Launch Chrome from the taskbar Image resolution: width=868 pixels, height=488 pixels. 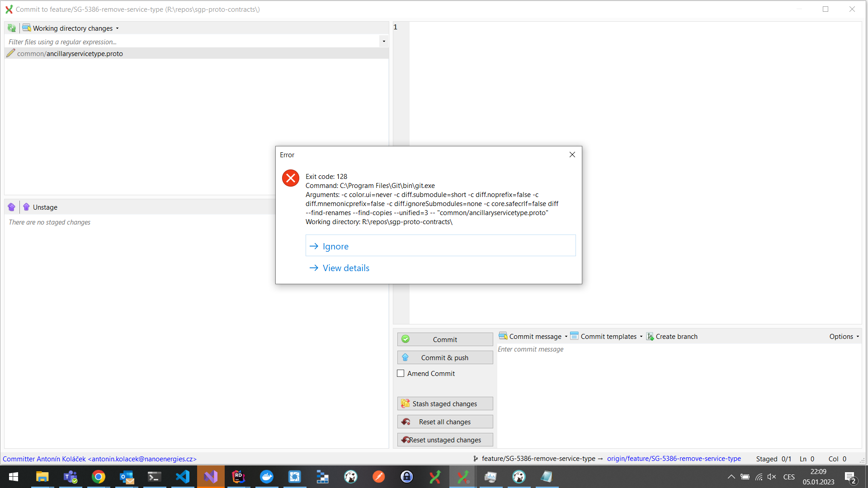pyautogui.click(x=99, y=477)
